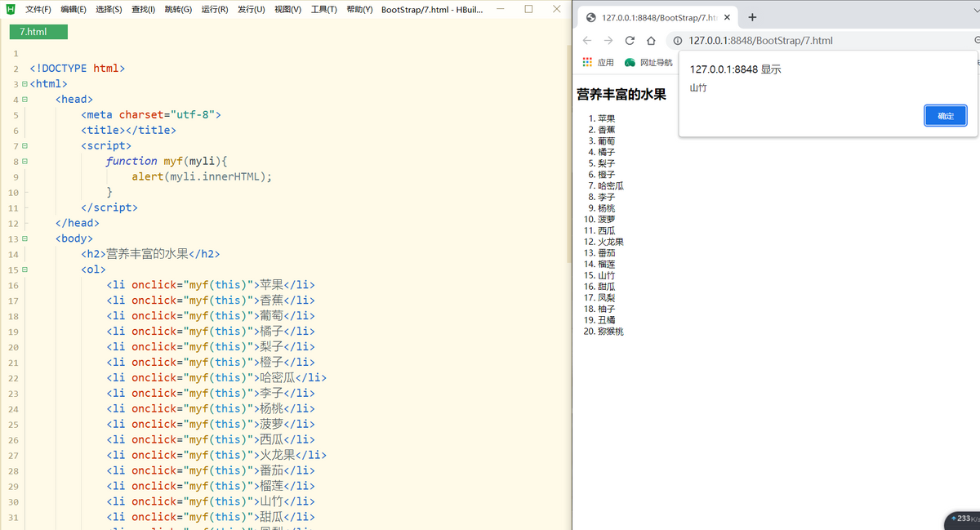Click the network speed 233K/s widget

(964, 519)
